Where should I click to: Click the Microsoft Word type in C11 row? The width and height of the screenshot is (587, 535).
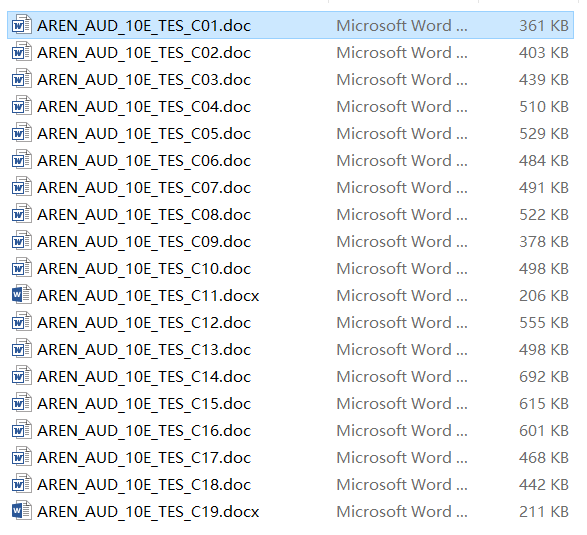click(x=402, y=295)
